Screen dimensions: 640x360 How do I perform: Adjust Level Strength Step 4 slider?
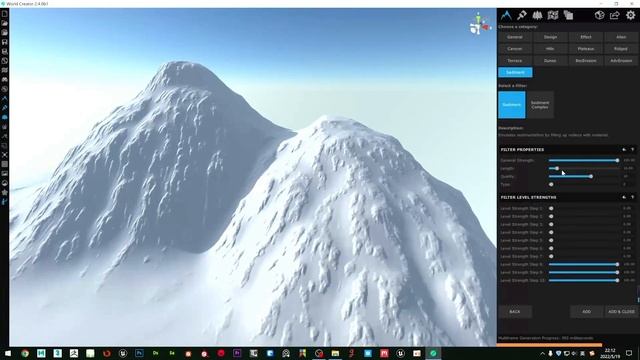(583, 232)
